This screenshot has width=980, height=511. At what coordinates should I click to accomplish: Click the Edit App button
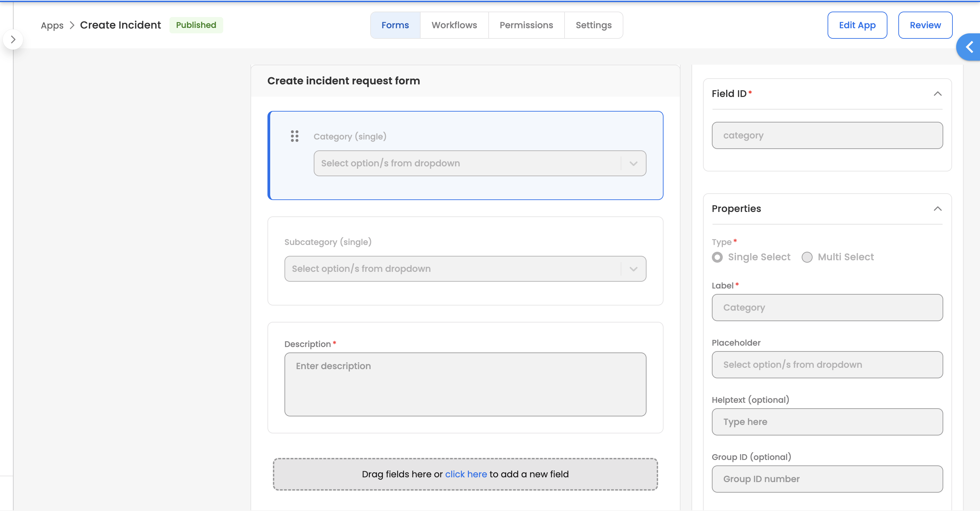tap(857, 25)
